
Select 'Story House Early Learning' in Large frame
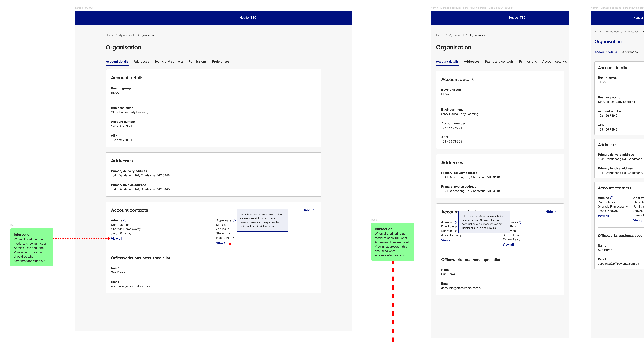[130, 112]
